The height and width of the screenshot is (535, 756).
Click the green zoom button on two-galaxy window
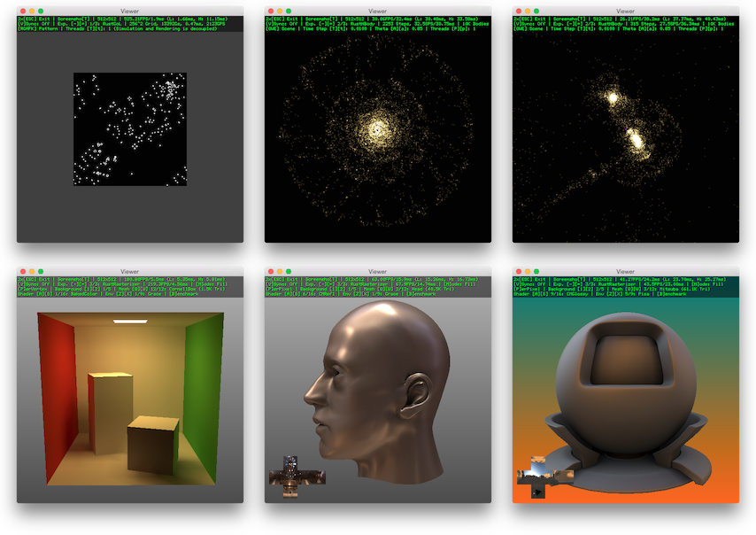pyautogui.click(x=536, y=10)
